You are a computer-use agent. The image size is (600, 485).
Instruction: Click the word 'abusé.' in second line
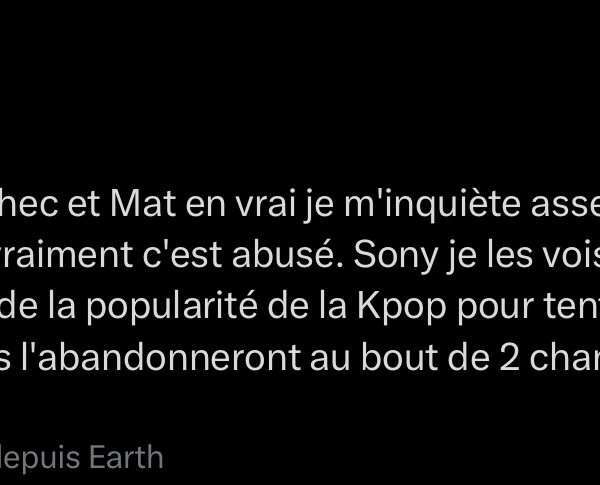(x=288, y=255)
